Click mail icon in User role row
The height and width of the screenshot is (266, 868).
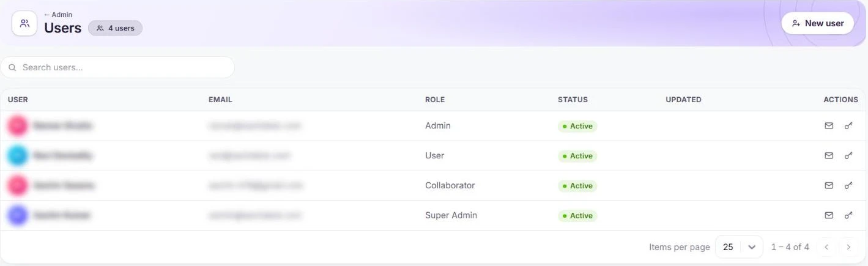(829, 156)
